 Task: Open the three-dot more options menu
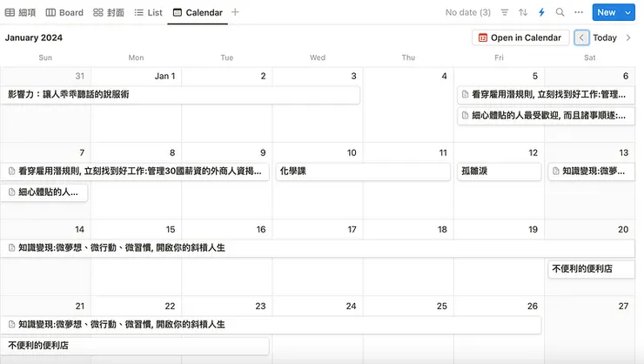[x=579, y=12]
